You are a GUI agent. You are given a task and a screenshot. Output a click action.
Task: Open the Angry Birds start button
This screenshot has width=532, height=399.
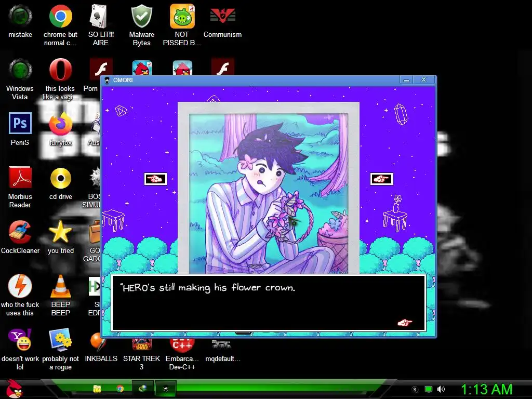click(14, 389)
